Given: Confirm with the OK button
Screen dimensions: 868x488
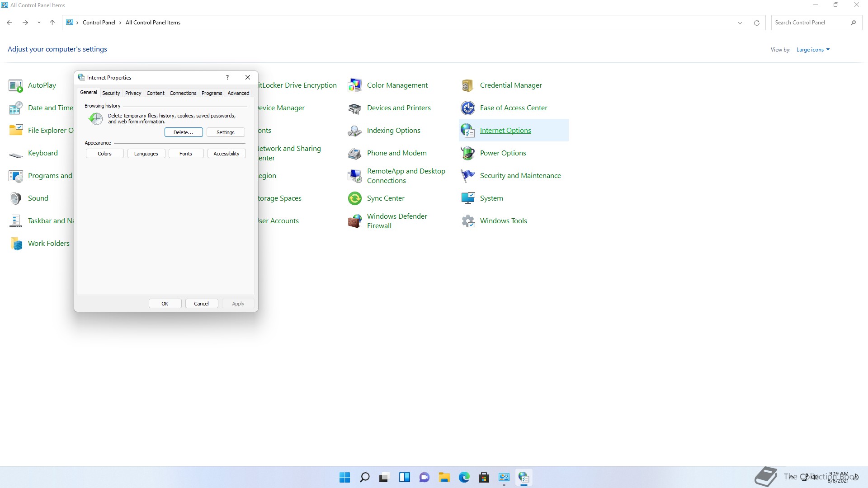Looking at the screenshot, I should [165, 304].
